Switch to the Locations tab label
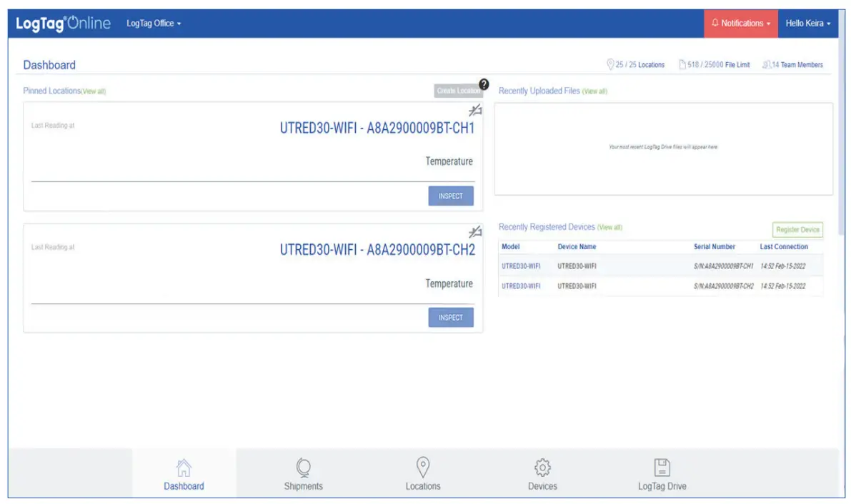The width and height of the screenshot is (851, 504). coord(423,486)
